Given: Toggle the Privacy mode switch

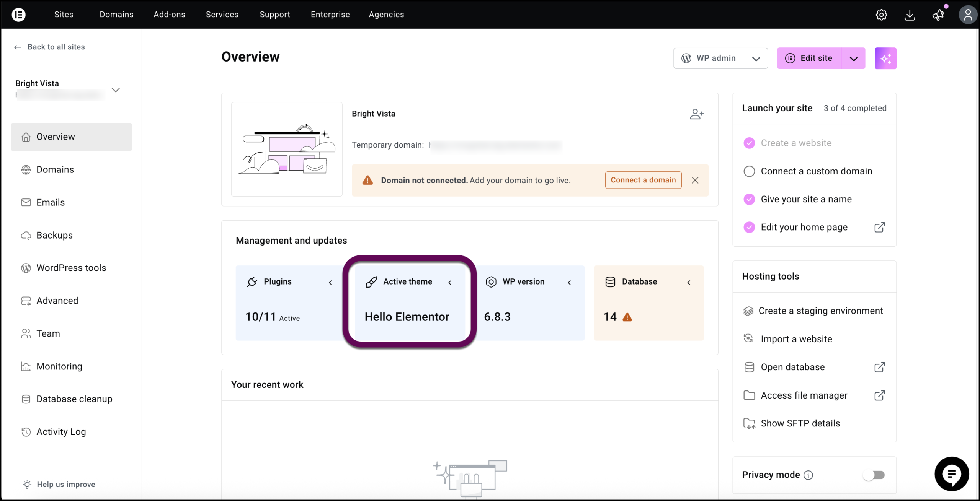Looking at the screenshot, I should [874, 475].
